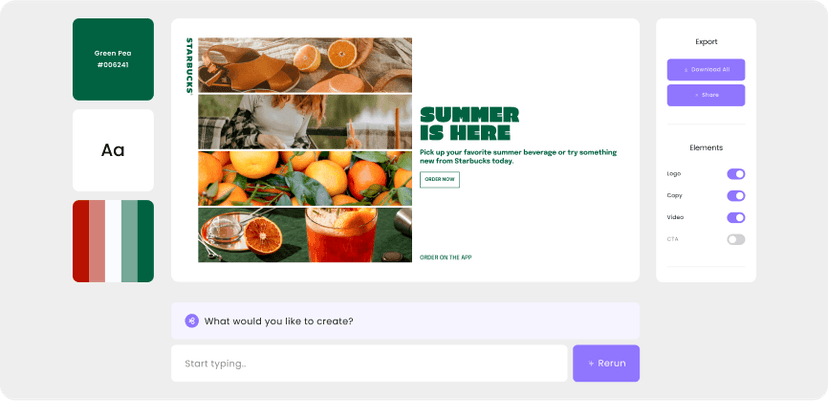Switch off the Video element toggle
This screenshot has width=828, height=401.
(x=736, y=218)
